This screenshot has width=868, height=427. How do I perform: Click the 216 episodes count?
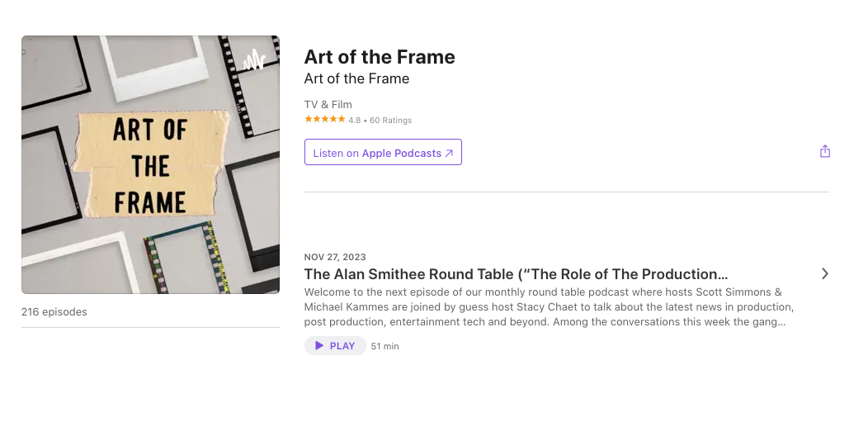(x=54, y=312)
